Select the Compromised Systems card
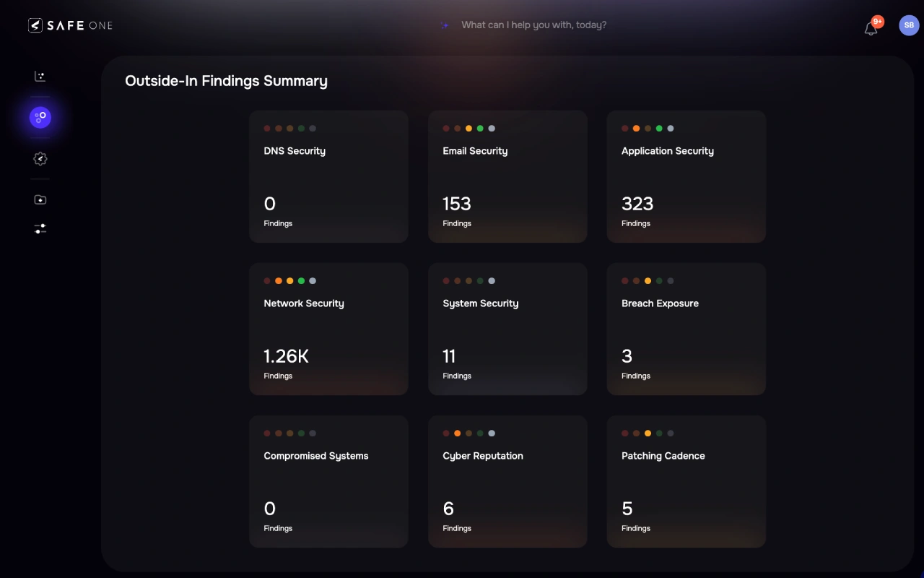This screenshot has width=924, height=578. (x=328, y=481)
